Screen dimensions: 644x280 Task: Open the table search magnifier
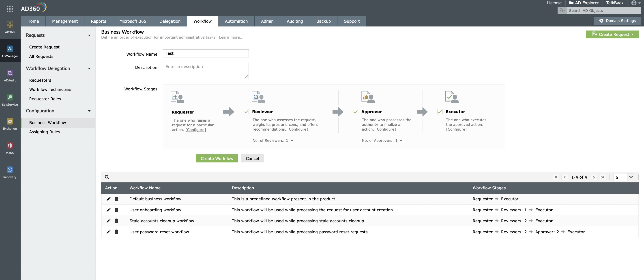click(107, 177)
